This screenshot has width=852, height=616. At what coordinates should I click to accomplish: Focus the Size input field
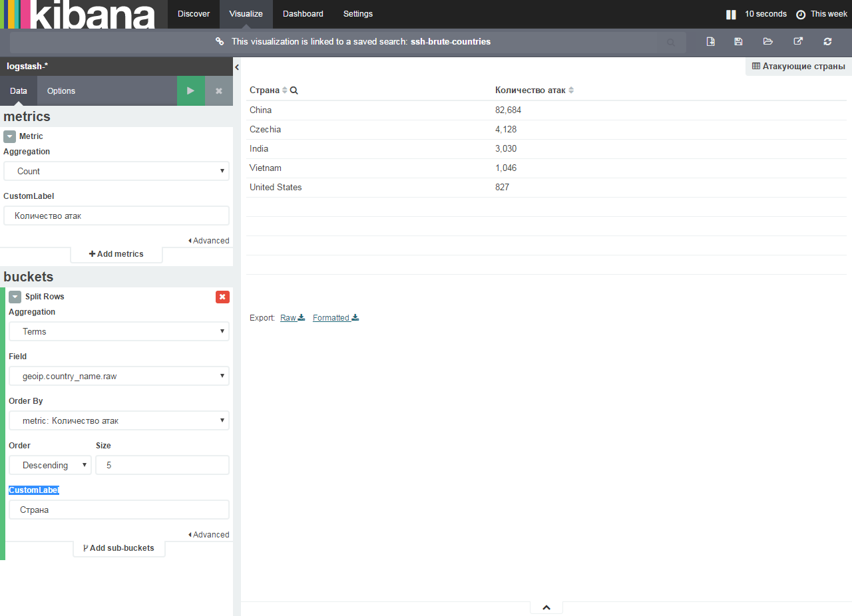click(x=162, y=465)
